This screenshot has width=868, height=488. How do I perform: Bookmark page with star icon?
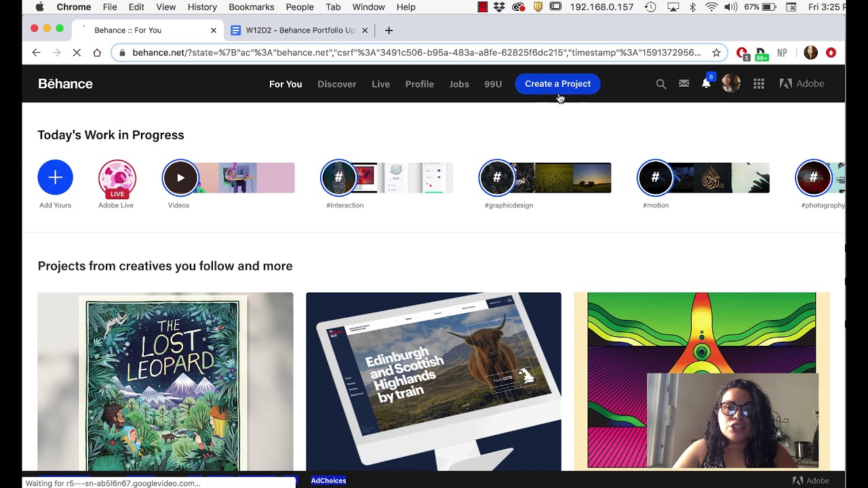[716, 53]
